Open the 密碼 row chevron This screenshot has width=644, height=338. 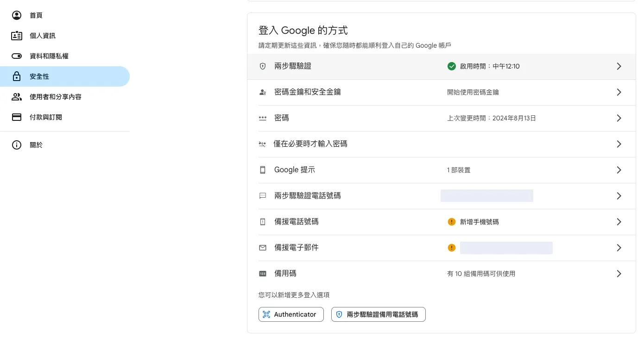point(619,118)
